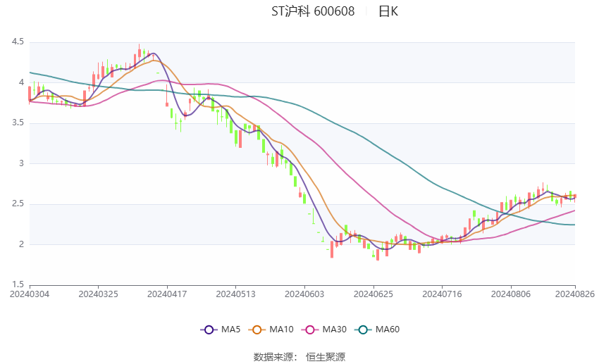Toggle the MA10 legend series
This screenshot has width=599, height=364.
[x=271, y=330]
